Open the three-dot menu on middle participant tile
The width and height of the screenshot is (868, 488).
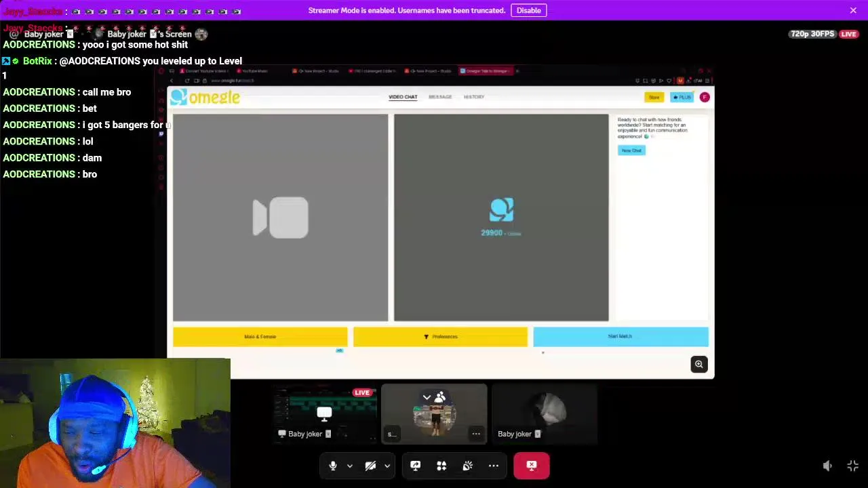(476, 434)
